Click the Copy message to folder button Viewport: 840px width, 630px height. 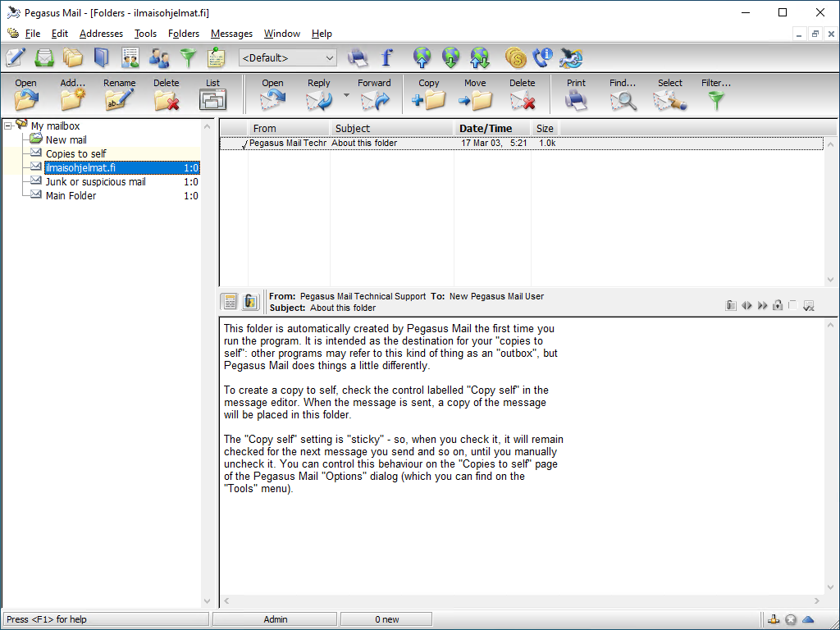[x=428, y=94]
